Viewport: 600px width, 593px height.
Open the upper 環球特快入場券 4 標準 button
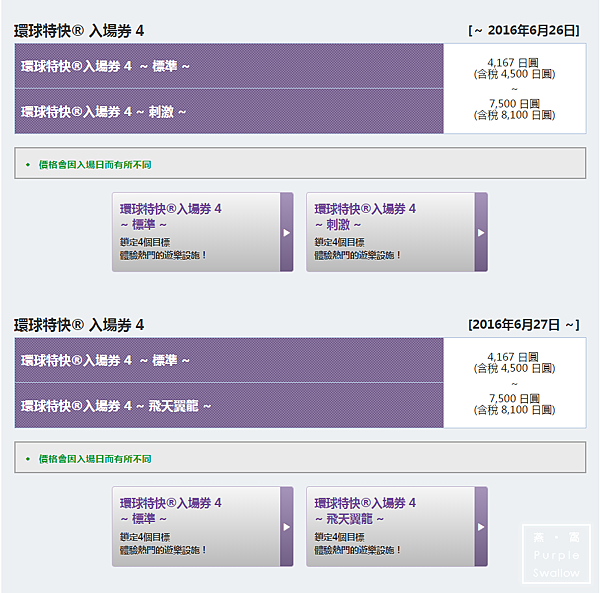195,232
